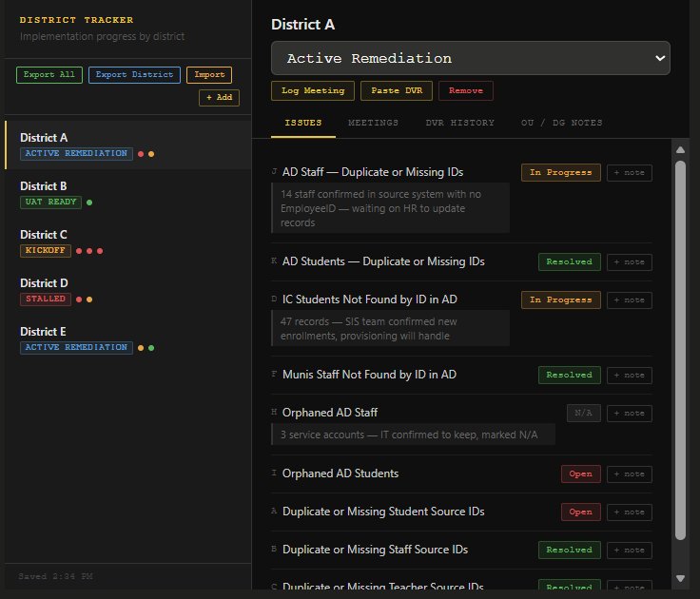700x599 pixels.
Task: Click the UAT READY badge for District B
Action: 50,202
